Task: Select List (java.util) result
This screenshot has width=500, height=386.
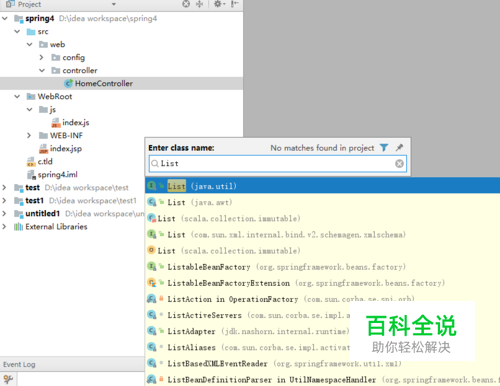Action: pos(322,186)
